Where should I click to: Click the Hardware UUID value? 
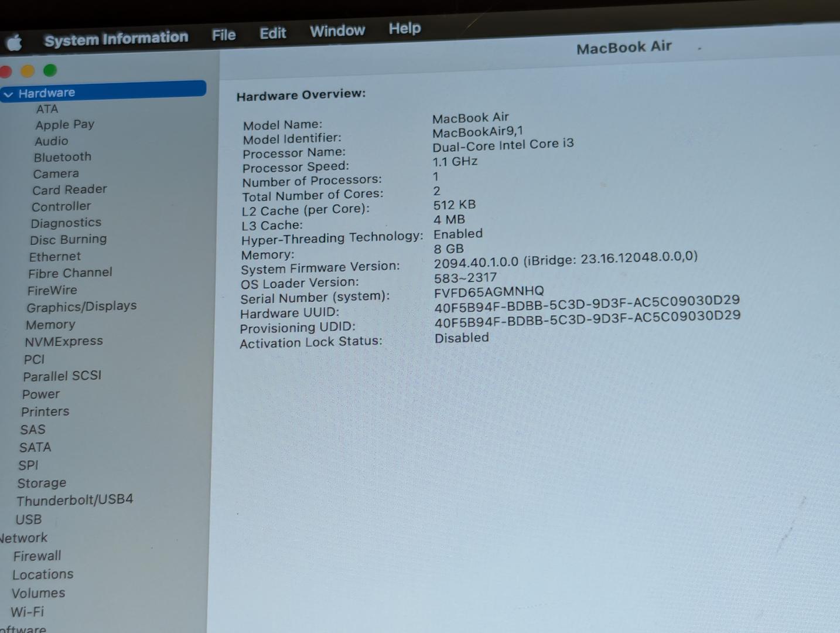(x=587, y=304)
